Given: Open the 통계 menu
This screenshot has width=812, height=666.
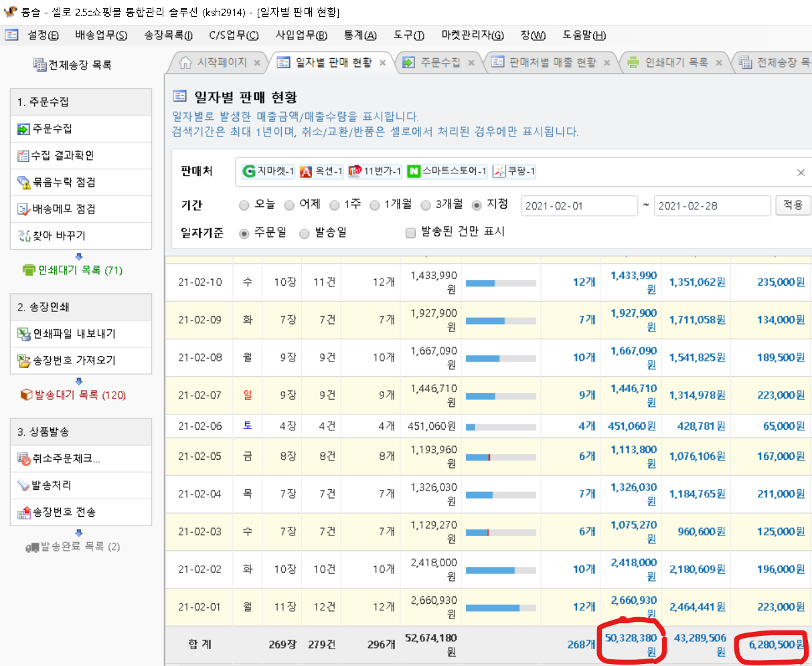Looking at the screenshot, I should tap(359, 35).
